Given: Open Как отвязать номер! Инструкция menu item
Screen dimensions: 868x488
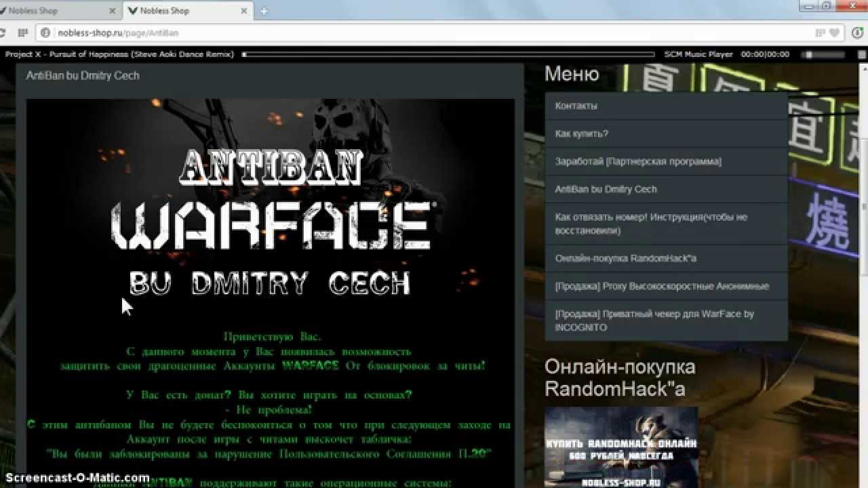Looking at the screenshot, I should (666, 224).
